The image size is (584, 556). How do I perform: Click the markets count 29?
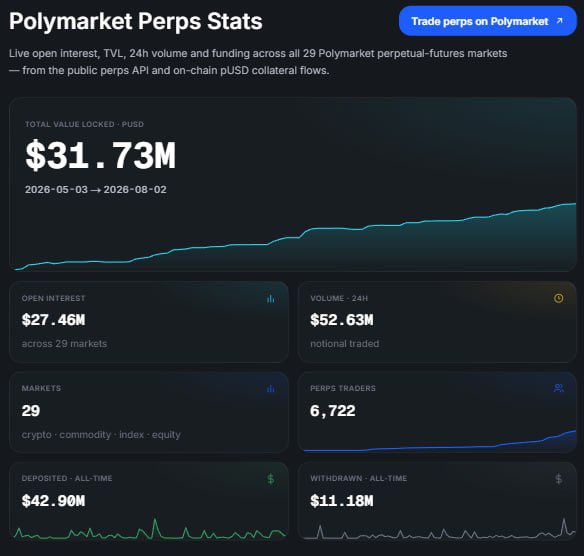pos(31,411)
